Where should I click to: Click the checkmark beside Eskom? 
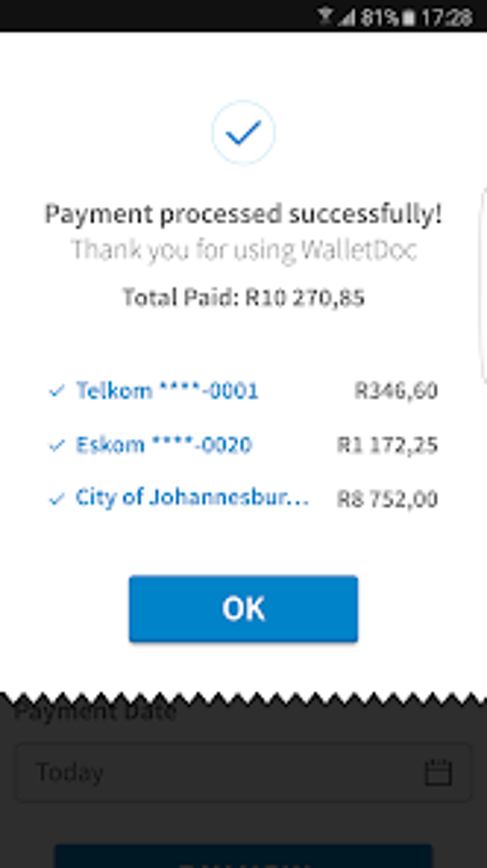pyautogui.click(x=57, y=445)
